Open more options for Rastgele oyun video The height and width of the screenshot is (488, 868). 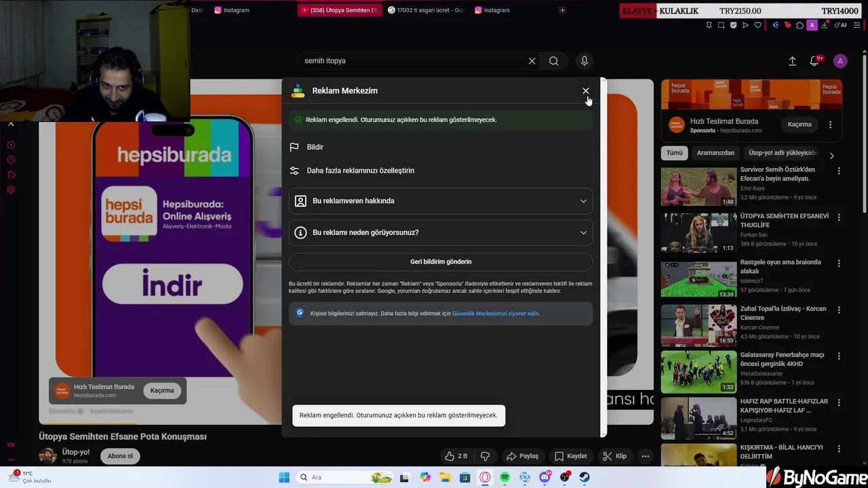[839, 264]
